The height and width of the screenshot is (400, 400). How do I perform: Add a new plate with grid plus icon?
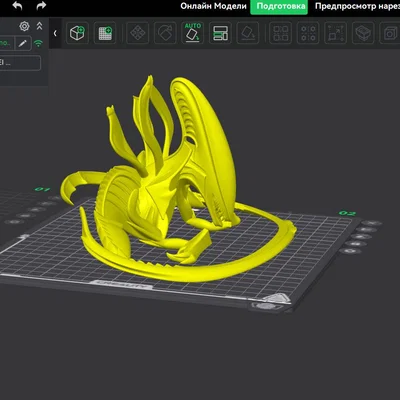[x=105, y=33]
